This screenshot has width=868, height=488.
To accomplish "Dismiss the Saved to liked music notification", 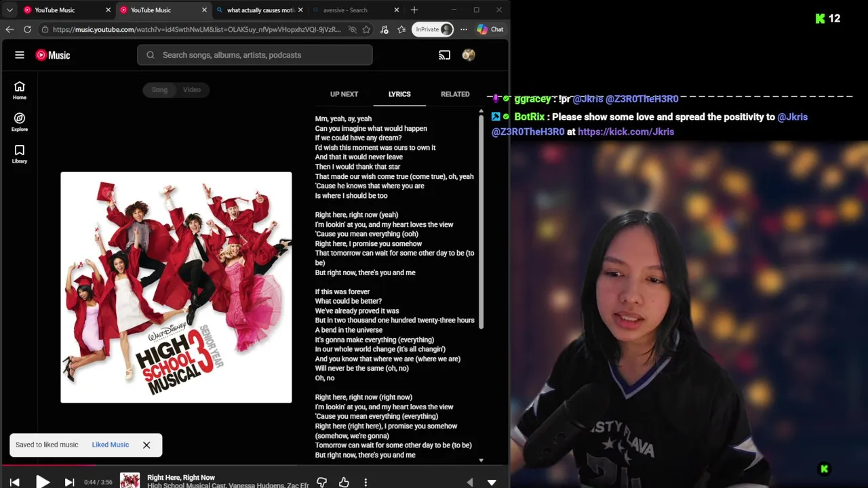I will pyautogui.click(x=146, y=445).
